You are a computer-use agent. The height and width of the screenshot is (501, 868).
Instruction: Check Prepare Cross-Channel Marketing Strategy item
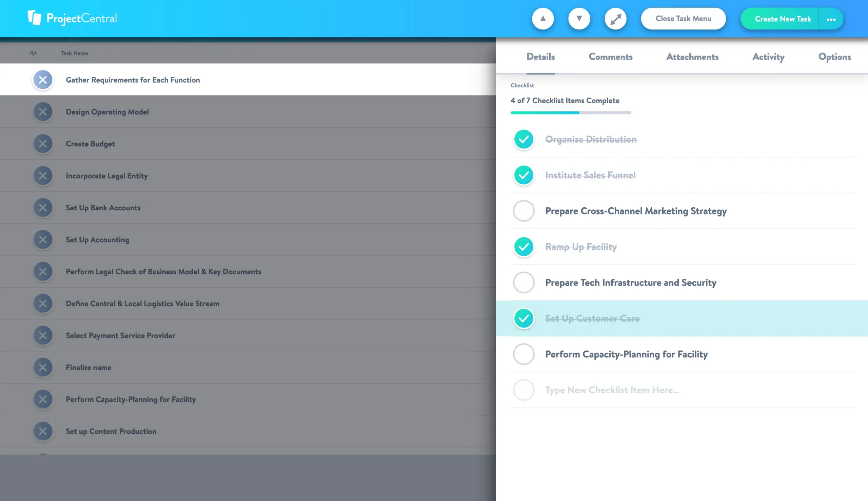point(524,211)
